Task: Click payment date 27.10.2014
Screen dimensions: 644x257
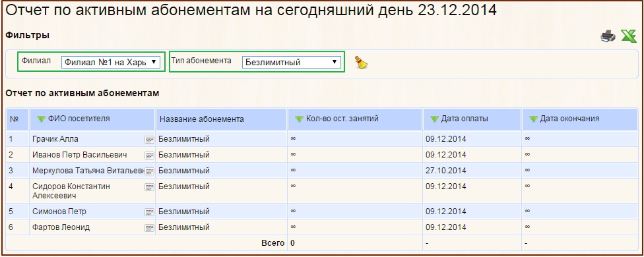Action: [x=445, y=171]
